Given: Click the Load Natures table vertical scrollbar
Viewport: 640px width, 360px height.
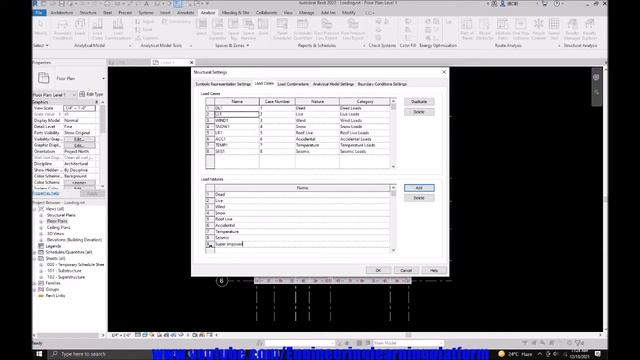Looking at the screenshot, I should (393, 218).
